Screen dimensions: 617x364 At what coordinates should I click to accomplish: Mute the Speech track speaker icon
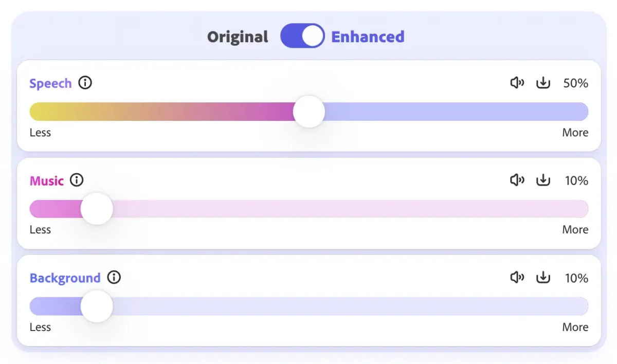517,83
